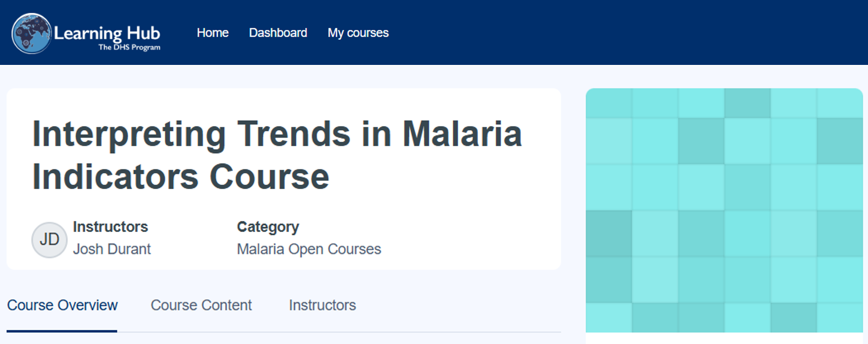Image resolution: width=868 pixels, height=344 pixels.
Task: Open instructor Josh Durant's name link
Action: click(112, 249)
